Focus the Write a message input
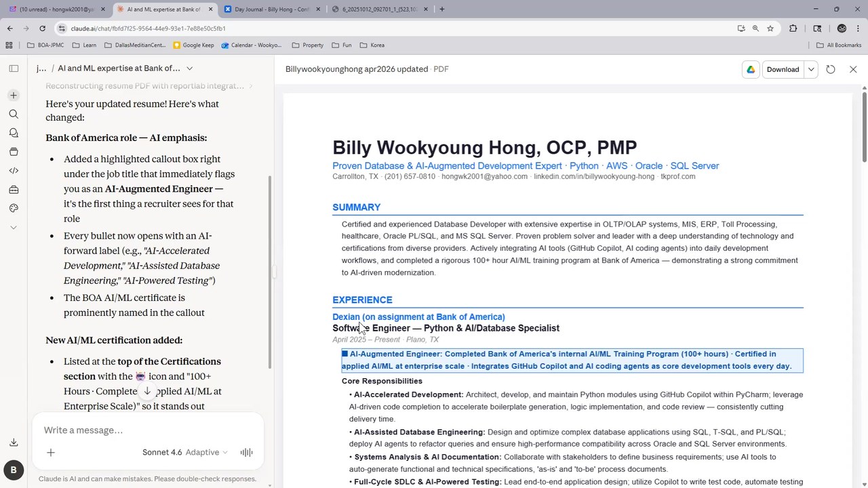The image size is (868, 488). coord(148,430)
